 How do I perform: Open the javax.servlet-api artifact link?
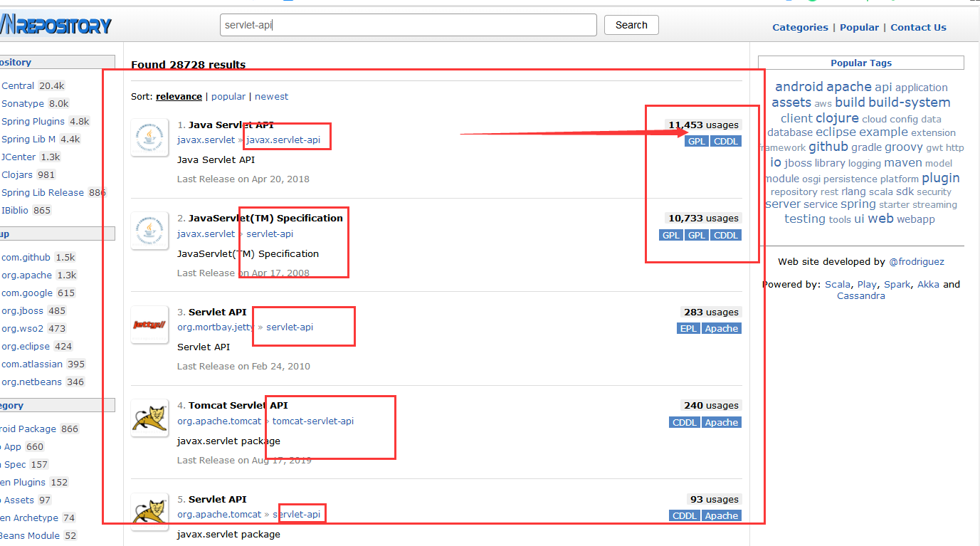pyautogui.click(x=283, y=140)
